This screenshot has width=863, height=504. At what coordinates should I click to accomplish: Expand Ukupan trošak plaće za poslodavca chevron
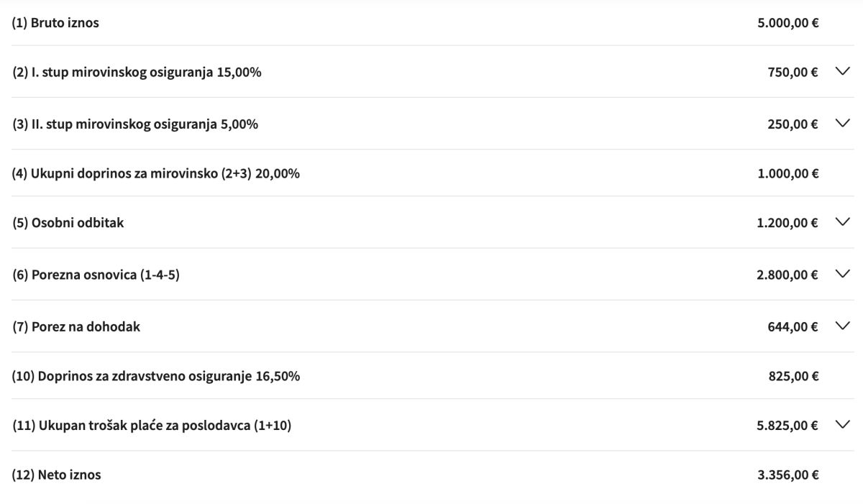tap(843, 425)
